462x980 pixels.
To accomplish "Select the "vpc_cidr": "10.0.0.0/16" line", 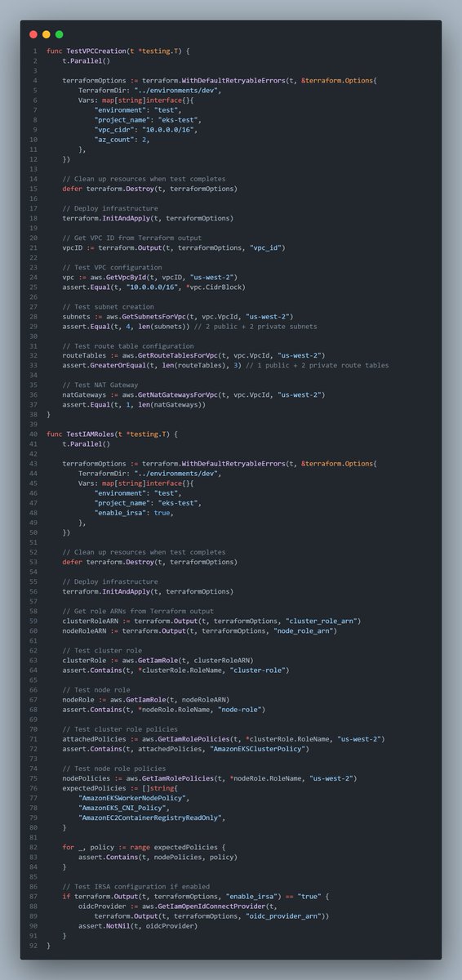I will (145, 130).
